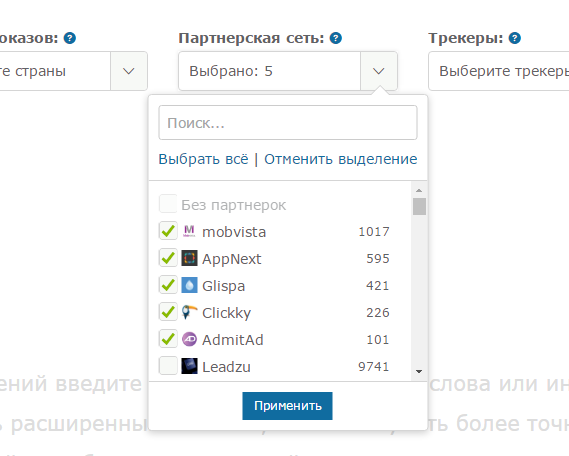Viewport: 569px width, 456px height.
Task: Check the Leadzu checkbox
Action: [x=168, y=366]
